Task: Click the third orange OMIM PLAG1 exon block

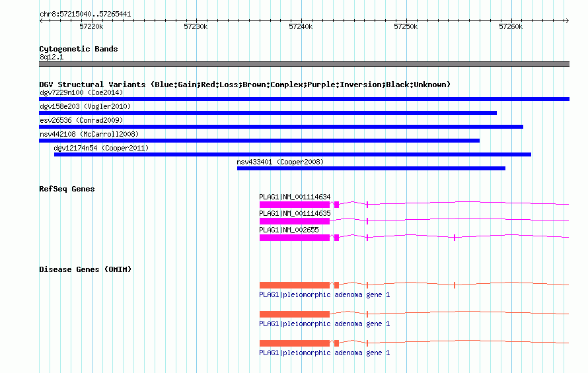Action: coord(295,343)
